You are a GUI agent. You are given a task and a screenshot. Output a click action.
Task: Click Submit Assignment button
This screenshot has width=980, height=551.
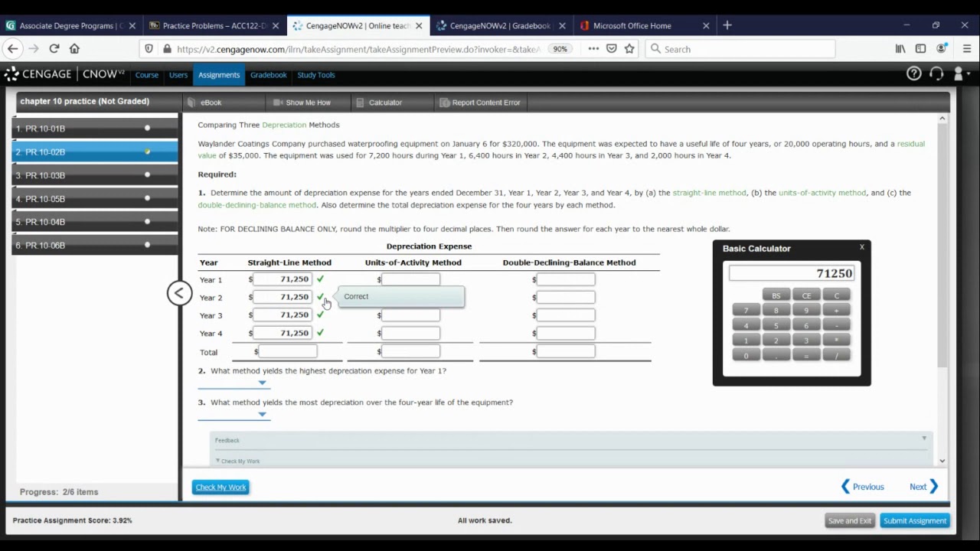point(915,521)
